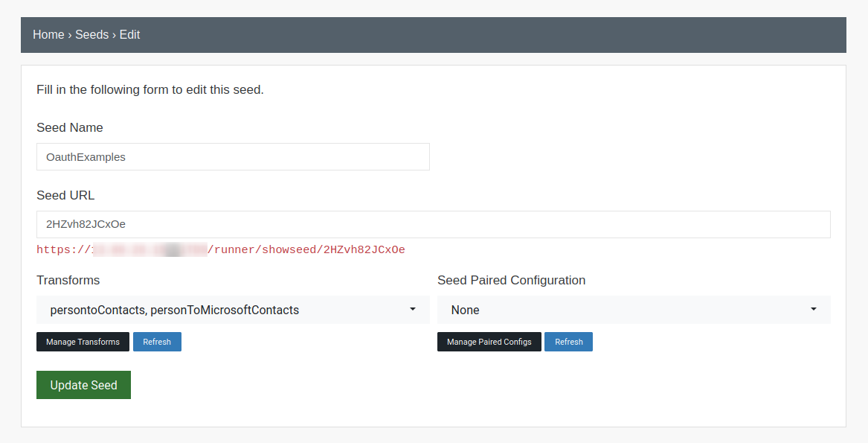Click the Seed Paired Configuration label
868x443 pixels.
click(512, 280)
